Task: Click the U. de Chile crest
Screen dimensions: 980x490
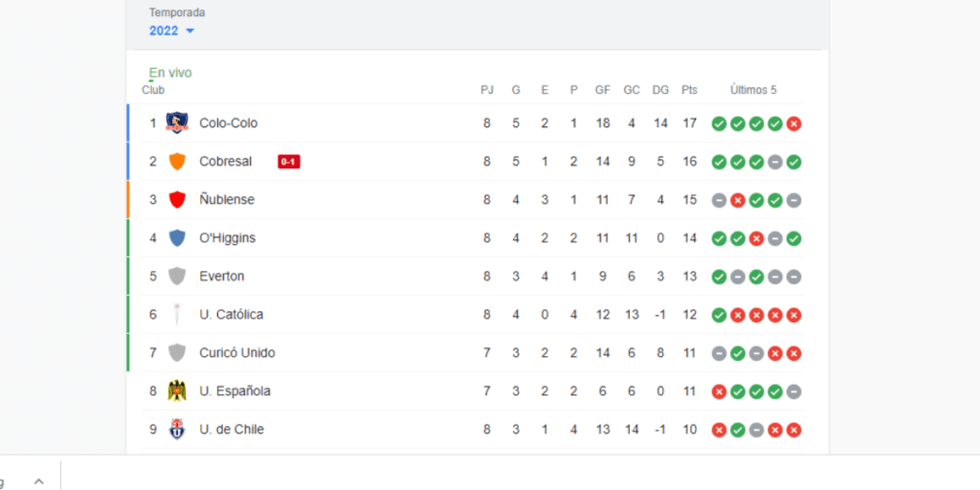Action: click(x=176, y=429)
